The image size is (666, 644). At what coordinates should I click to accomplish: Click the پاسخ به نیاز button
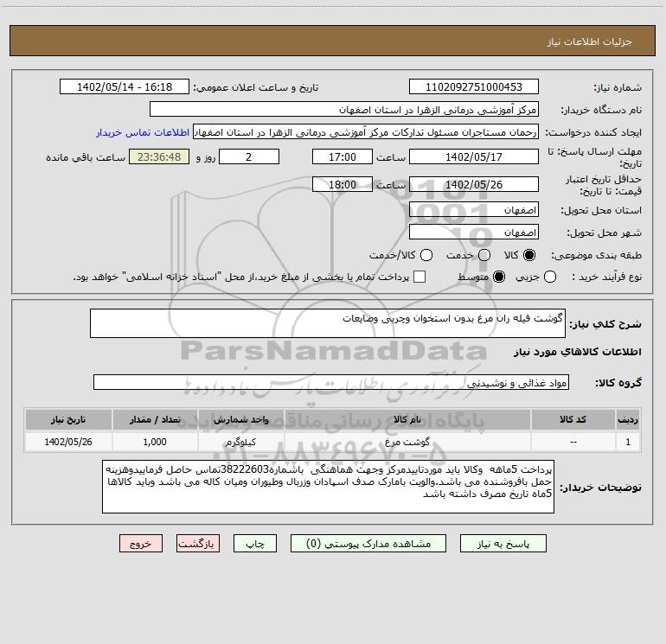click(x=503, y=544)
